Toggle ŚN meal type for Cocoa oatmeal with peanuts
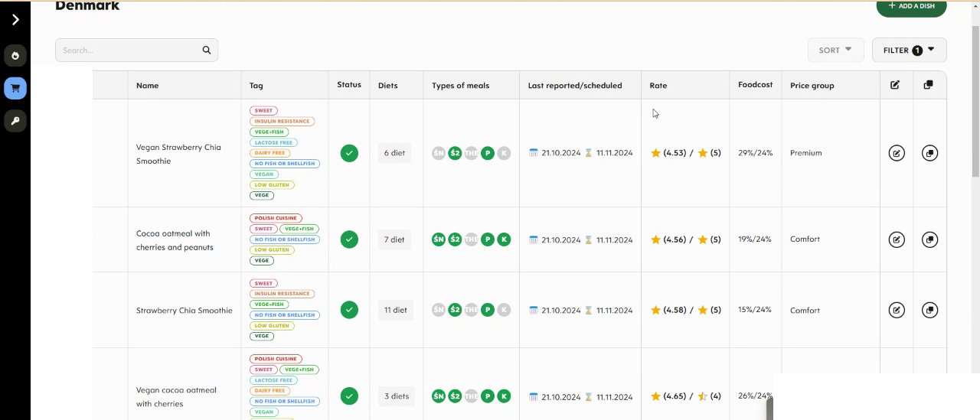 pyautogui.click(x=439, y=239)
